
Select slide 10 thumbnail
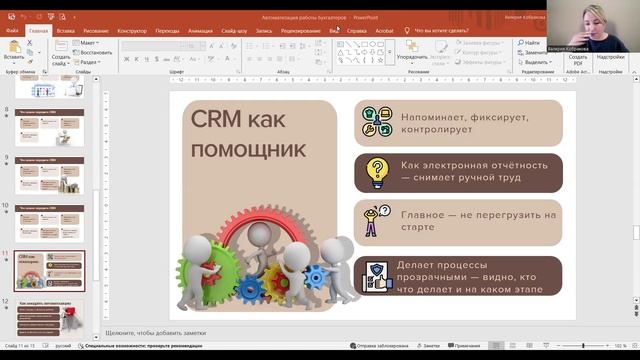(49, 224)
